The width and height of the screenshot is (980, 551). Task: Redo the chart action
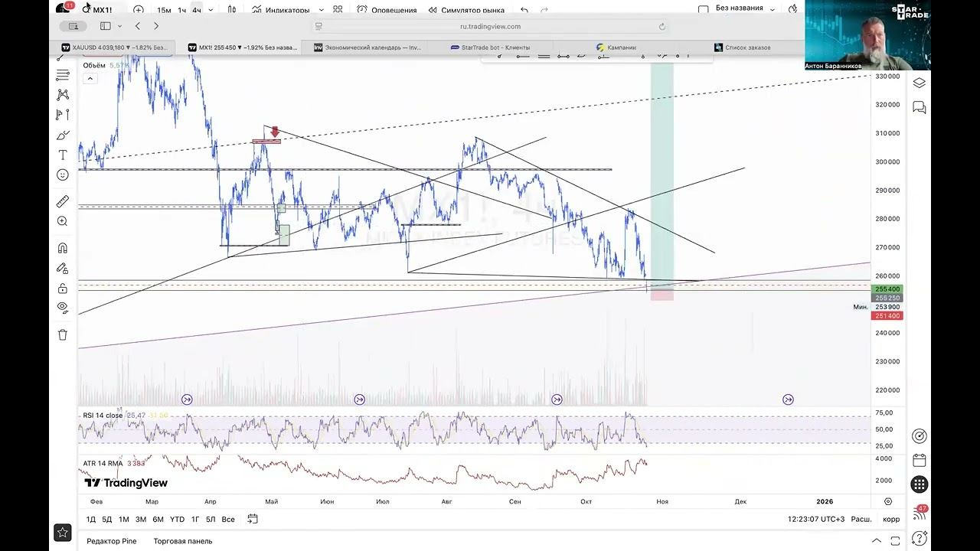coord(544,10)
